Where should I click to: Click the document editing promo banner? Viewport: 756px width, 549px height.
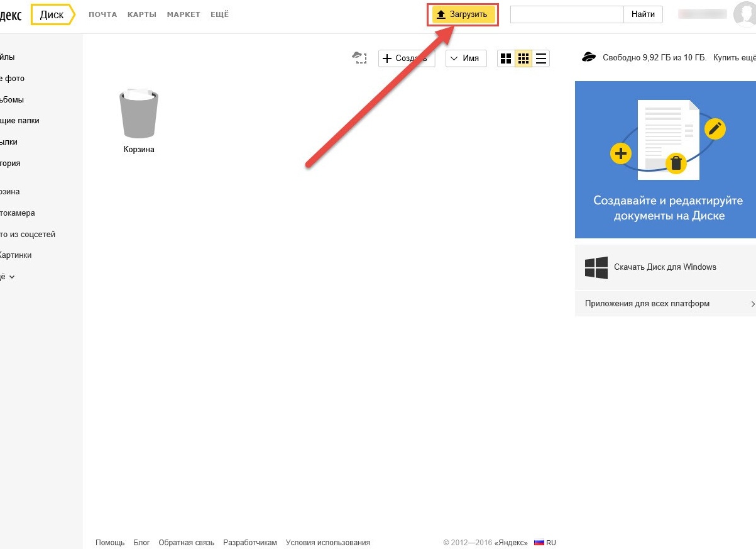coord(666,160)
